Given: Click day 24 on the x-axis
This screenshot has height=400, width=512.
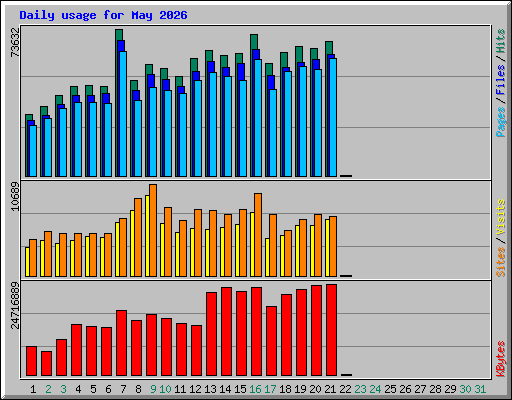Looking at the screenshot, I should [x=375, y=389].
